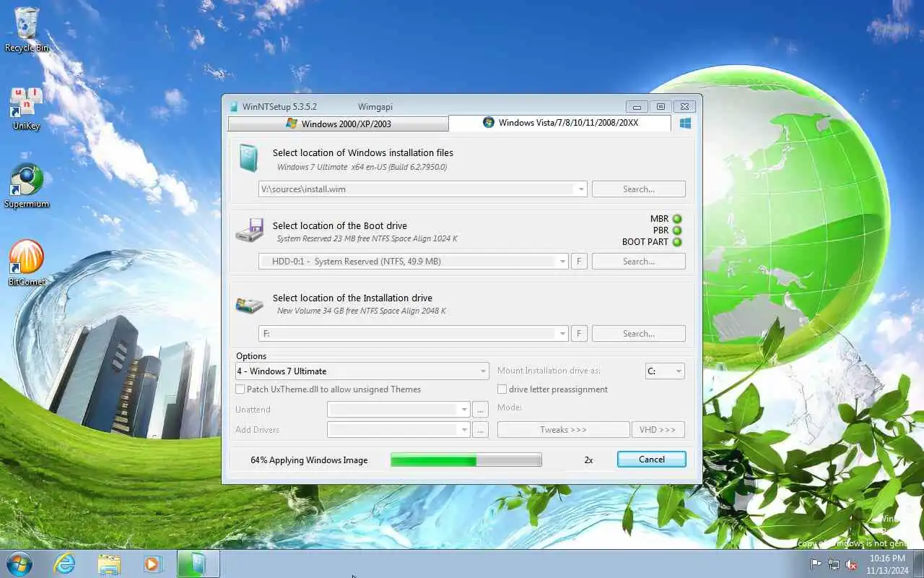This screenshot has width=924, height=578.
Task: Click the Action Center flag tray icon
Action: 816,564
